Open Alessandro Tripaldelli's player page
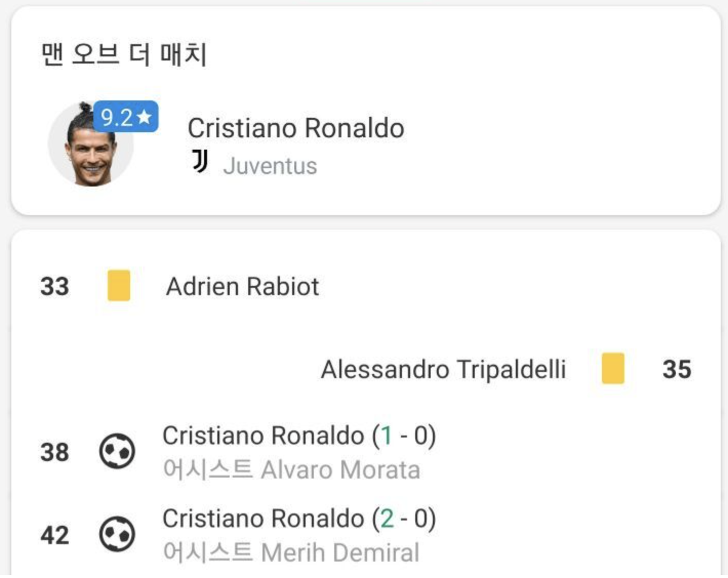 (443, 369)
